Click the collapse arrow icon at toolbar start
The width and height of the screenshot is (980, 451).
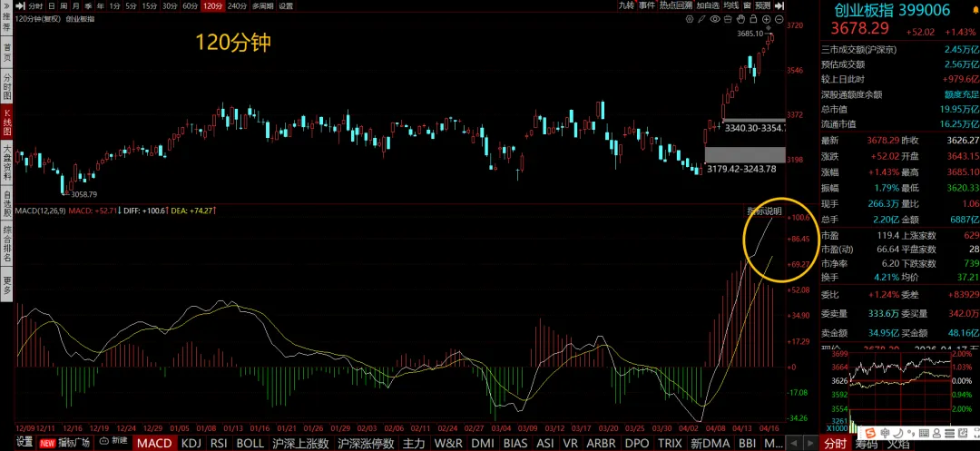21,5
